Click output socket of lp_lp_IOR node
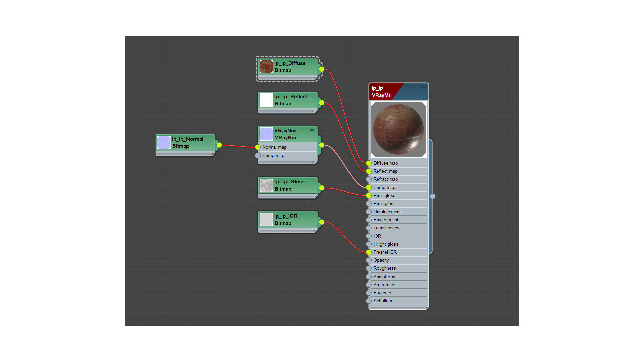Image resolution: width=644 pixels, height=362 pixels. 322,222
